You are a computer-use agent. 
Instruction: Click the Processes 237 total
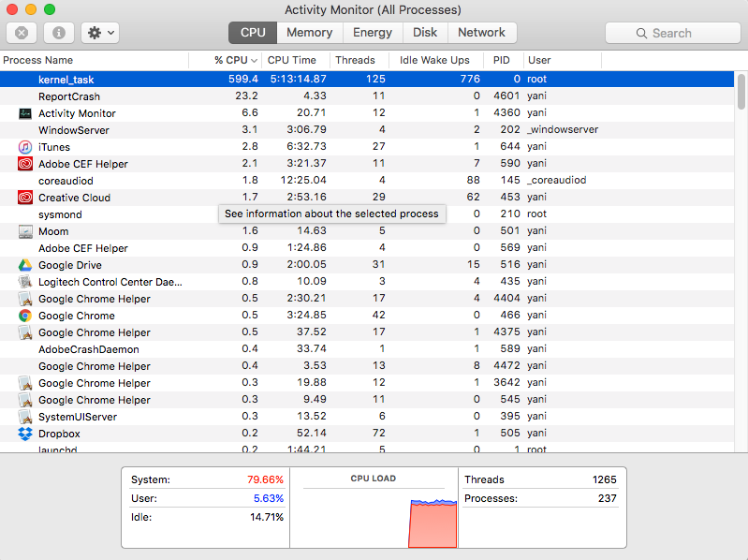(608, 498)
